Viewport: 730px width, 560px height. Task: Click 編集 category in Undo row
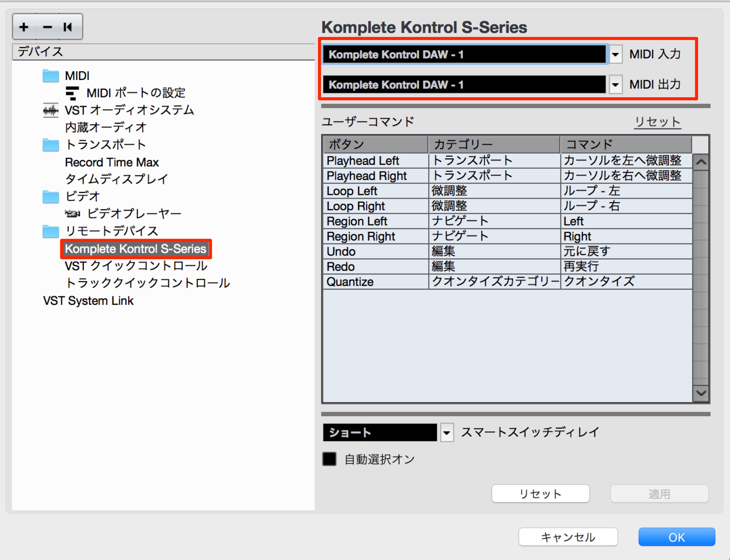click(495, 252)
